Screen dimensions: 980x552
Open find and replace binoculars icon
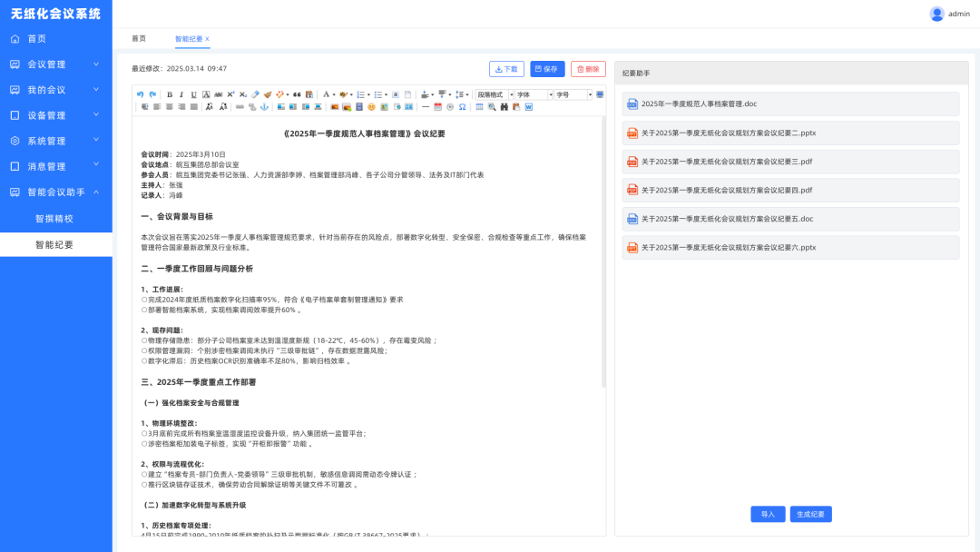pyautogui.click(x=504, y=107)
